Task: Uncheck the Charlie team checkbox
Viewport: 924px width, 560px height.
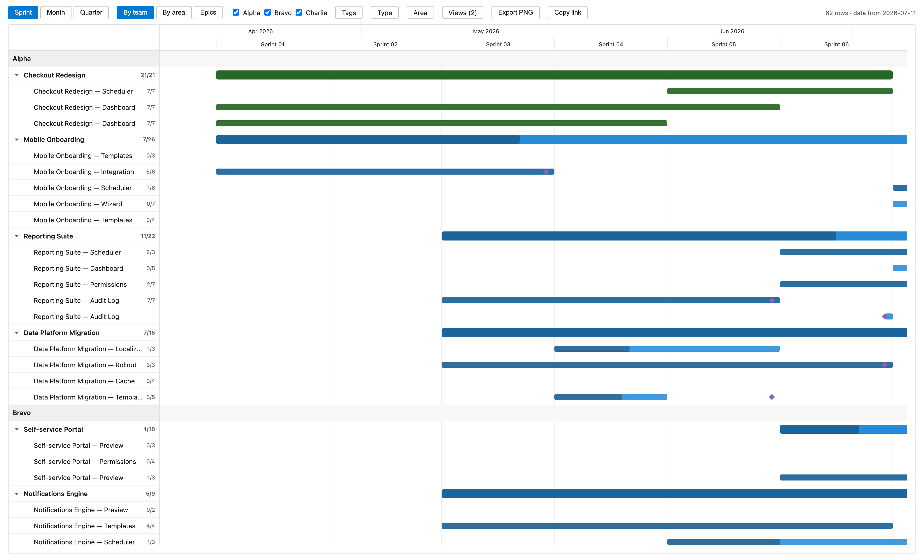Action: (299, 12)
